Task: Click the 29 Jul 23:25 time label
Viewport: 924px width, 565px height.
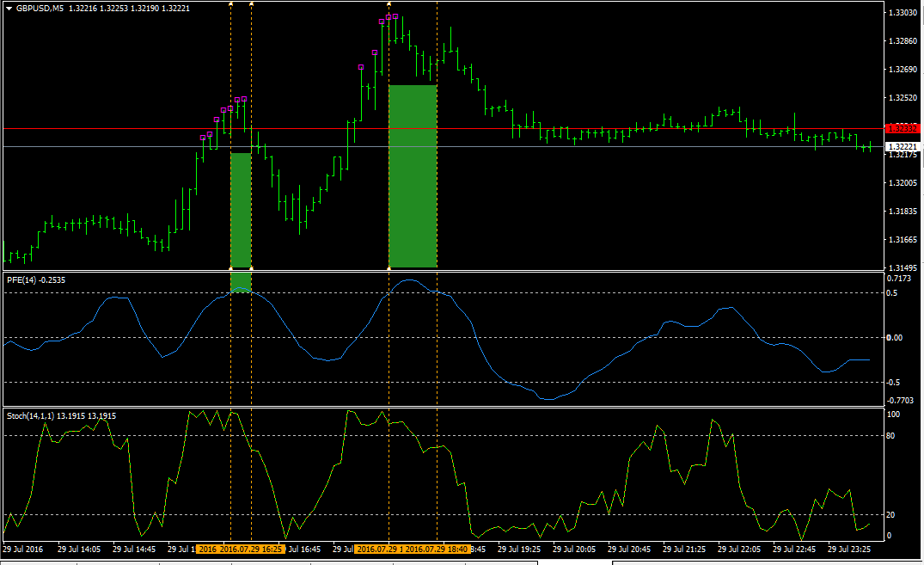Action: click(849, 549)
